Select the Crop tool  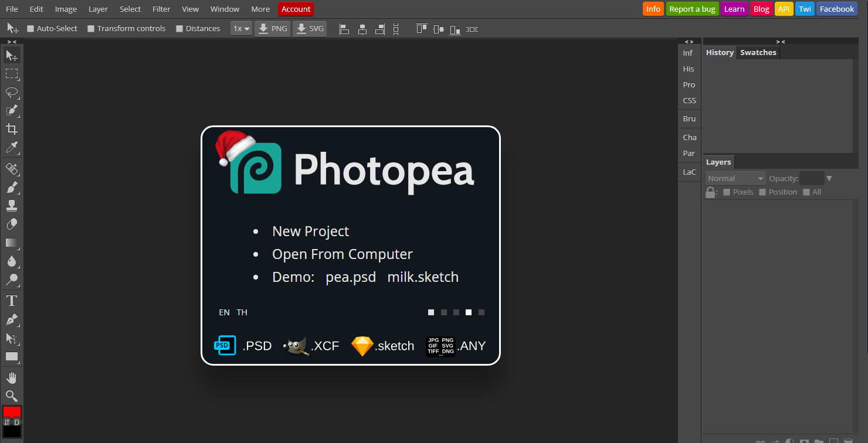(12, 129)
